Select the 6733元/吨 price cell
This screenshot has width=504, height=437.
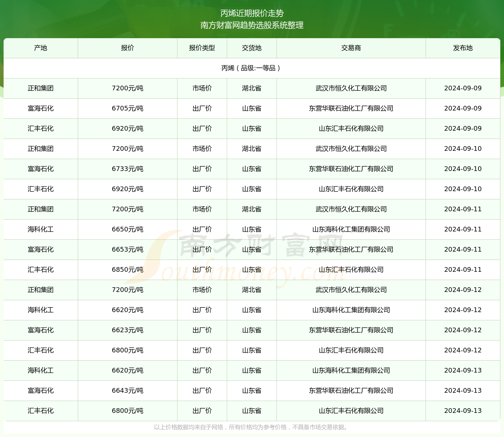(127, 169)
